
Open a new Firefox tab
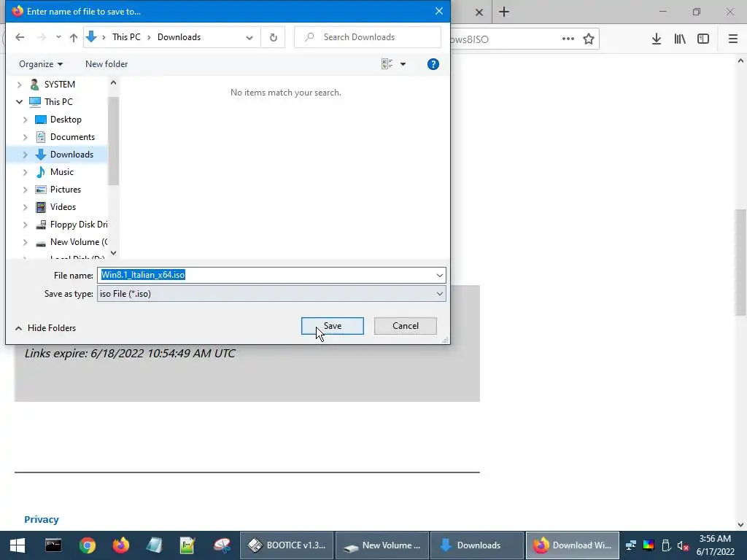click(504, 12)
